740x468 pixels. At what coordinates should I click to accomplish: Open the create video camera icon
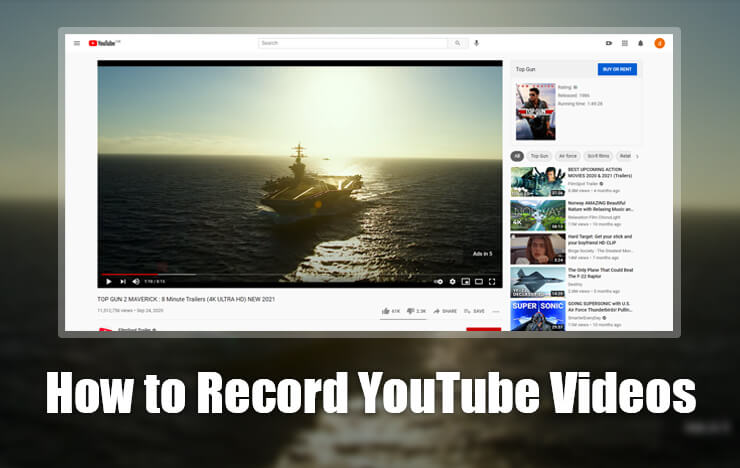click(x=609, y=43)
